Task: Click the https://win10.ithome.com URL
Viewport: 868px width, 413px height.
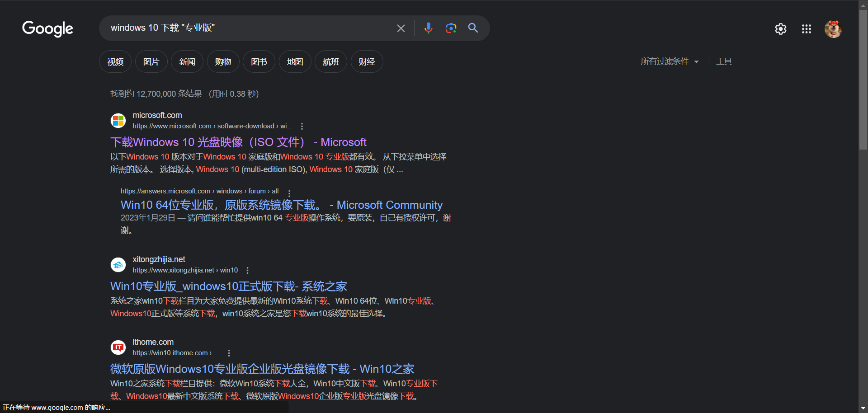Action: click(176, 353)
